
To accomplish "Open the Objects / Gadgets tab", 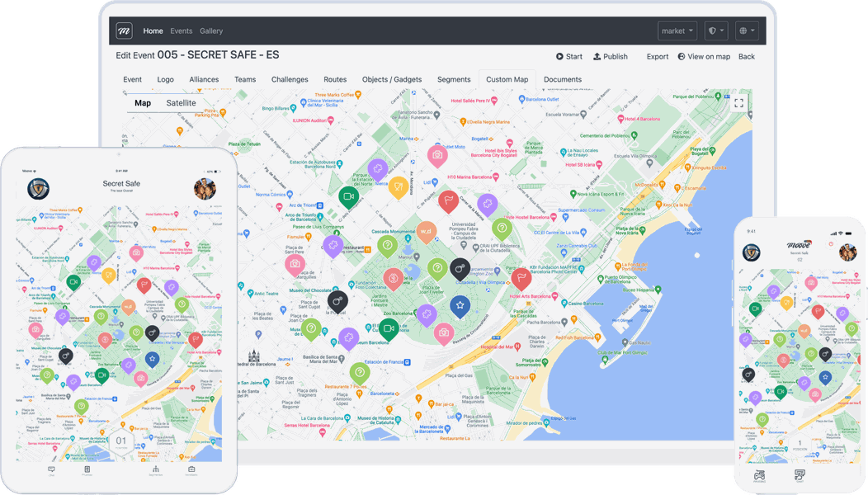I will [x=392, y=79].
